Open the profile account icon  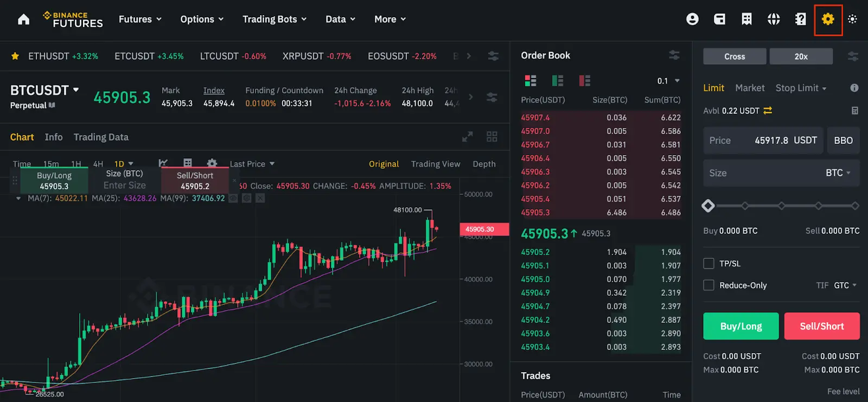692,19
